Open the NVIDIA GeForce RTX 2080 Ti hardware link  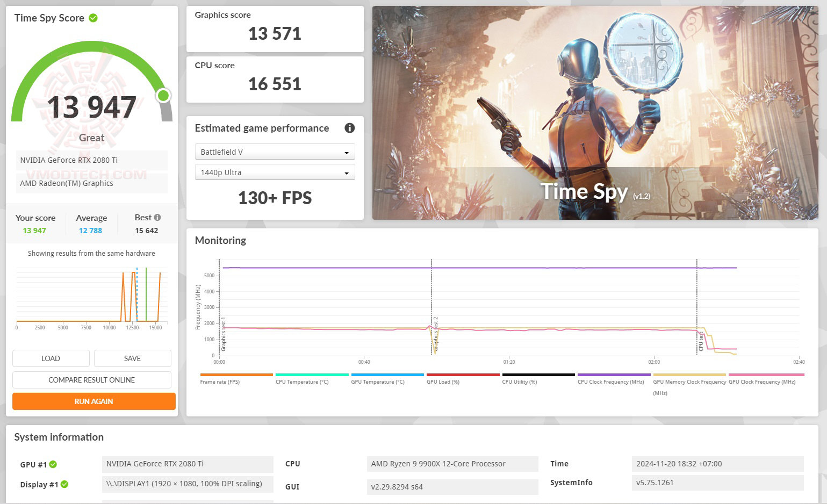(x=91, y=160)
